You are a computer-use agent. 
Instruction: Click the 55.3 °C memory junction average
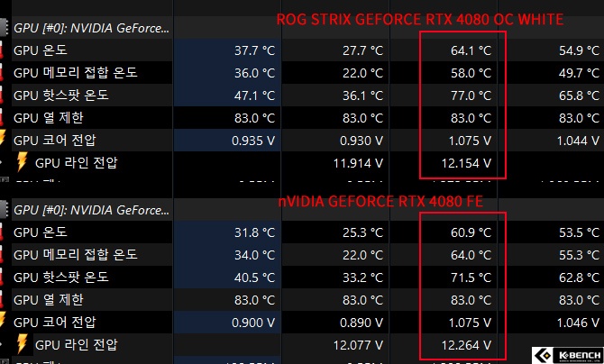[580, 255]
